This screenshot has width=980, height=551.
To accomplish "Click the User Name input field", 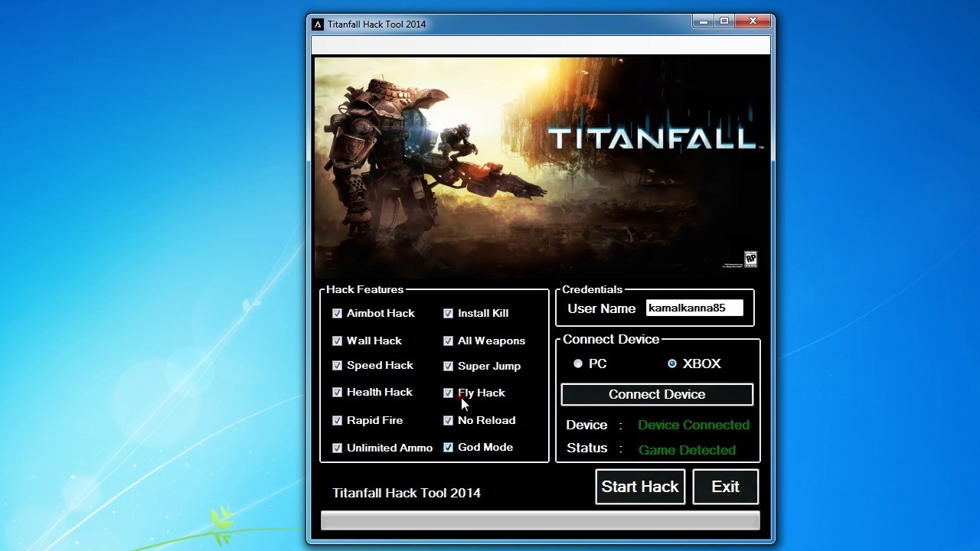I will 694,308.
